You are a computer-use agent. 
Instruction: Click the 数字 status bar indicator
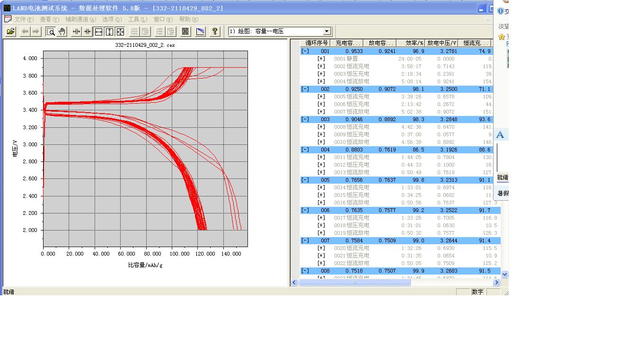[477, 292]
